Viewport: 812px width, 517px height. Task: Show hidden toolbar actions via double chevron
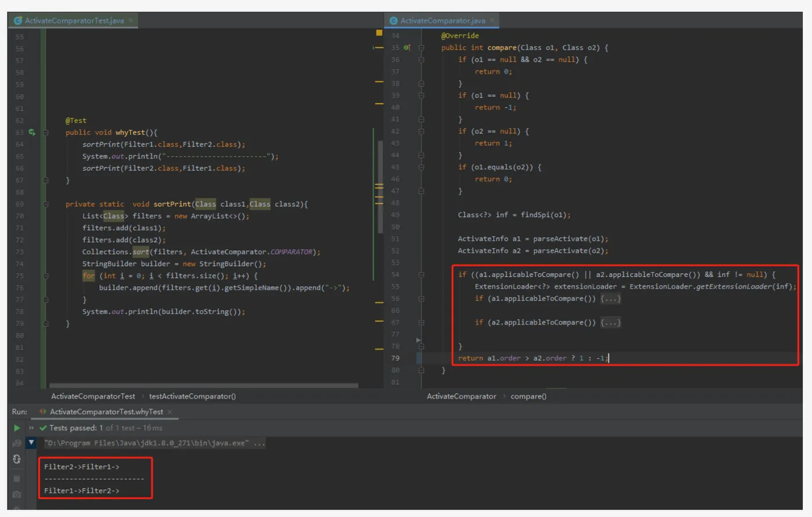click(x=31, y=428)
